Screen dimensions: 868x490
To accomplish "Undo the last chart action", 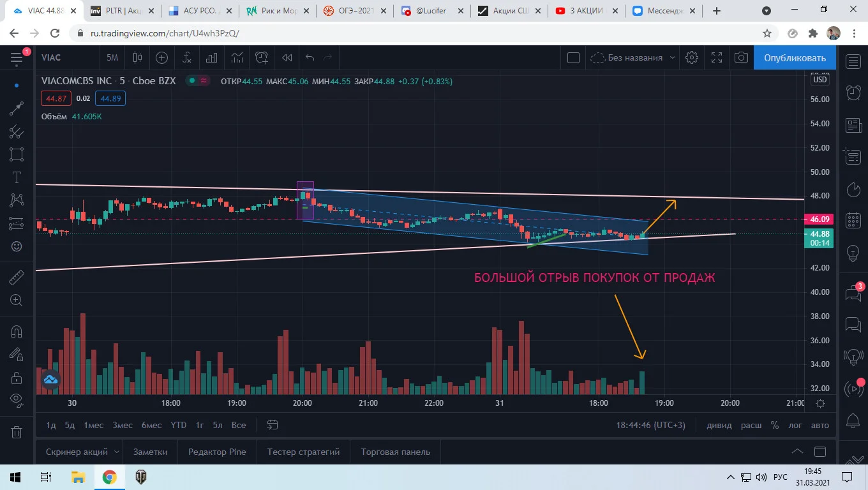I will (x=310, y=57).
